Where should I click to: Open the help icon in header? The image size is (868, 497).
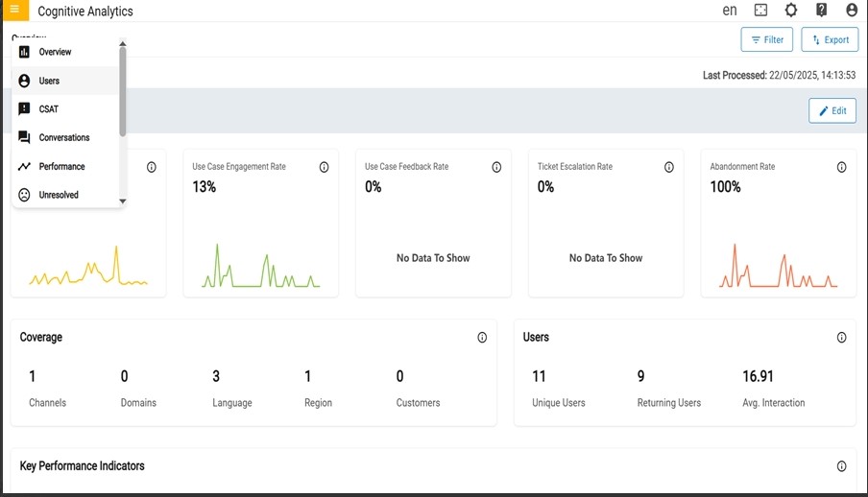822,11
